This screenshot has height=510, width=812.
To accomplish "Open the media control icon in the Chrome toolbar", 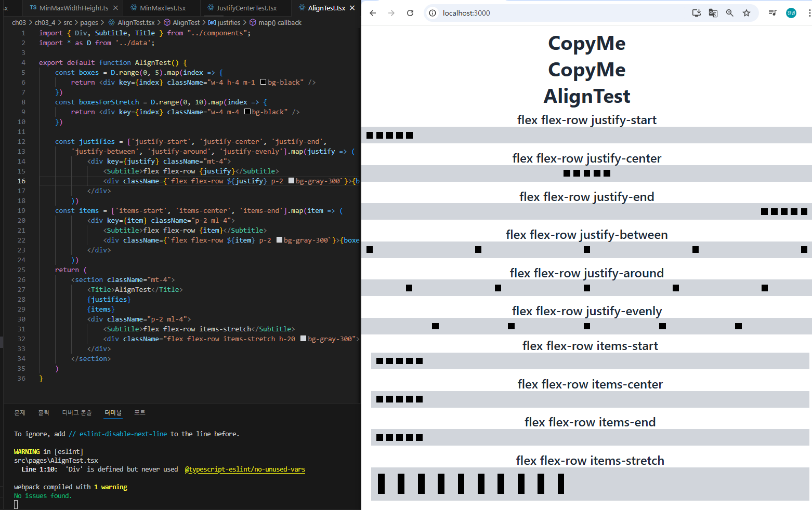I will pos(772,13).
